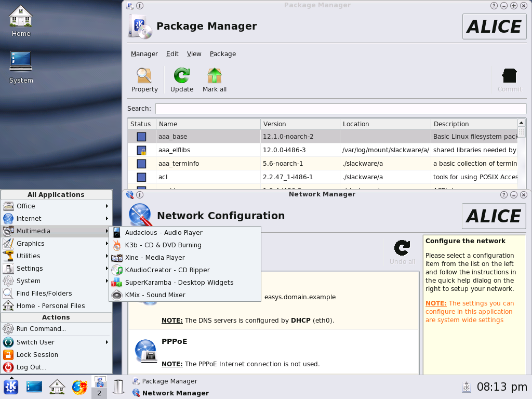
Task: Expand the Office submenu
Action: point(56,206)
